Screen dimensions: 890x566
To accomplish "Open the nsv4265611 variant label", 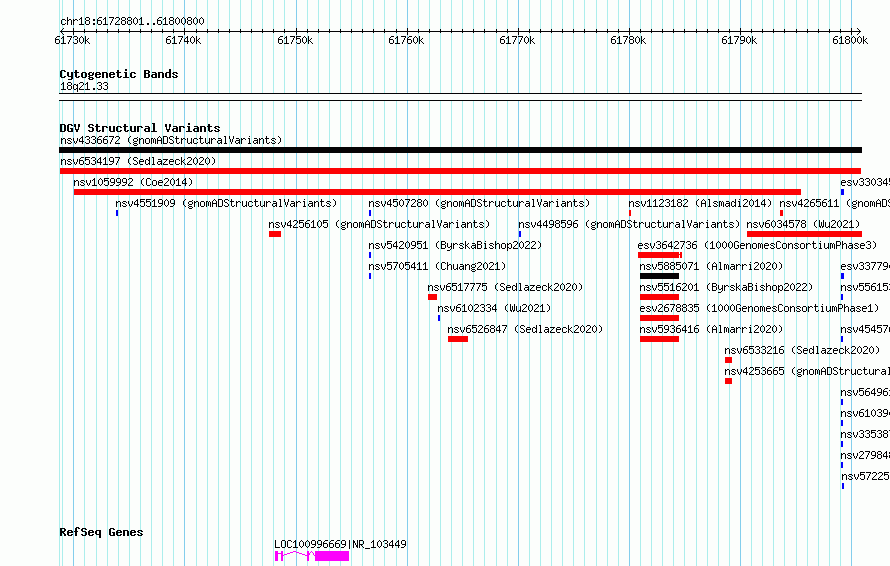I will pyautogui.click(x=834, y=203).
